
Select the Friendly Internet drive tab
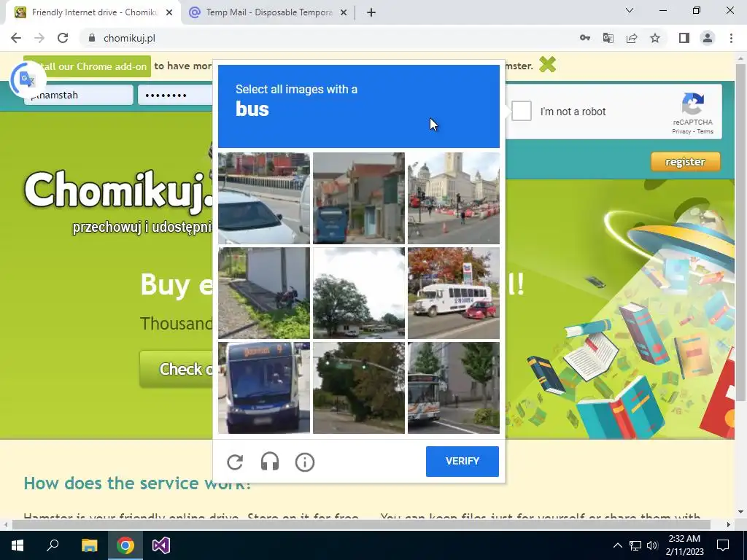click(x=93, y=12)
